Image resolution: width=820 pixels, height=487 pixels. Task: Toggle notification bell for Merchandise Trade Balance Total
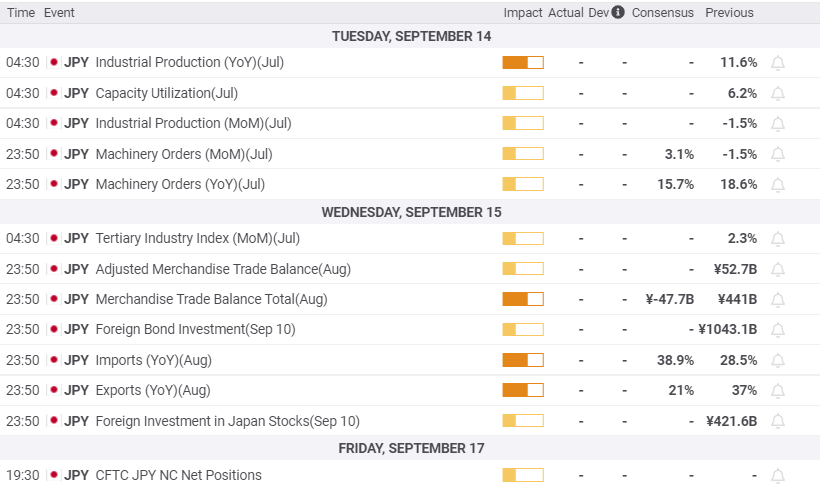pos(778,299)
